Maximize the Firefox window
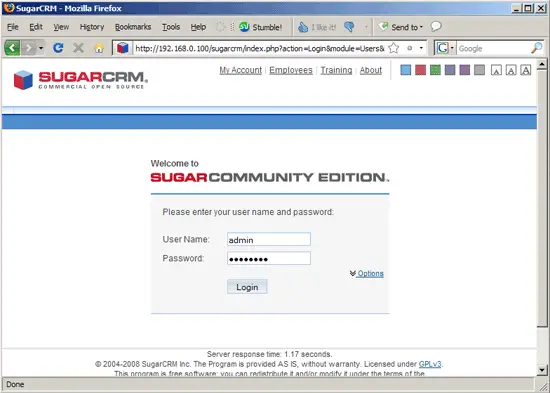Image resolution: width=550 pixels, height=393 pixels. tap(528, 8)
